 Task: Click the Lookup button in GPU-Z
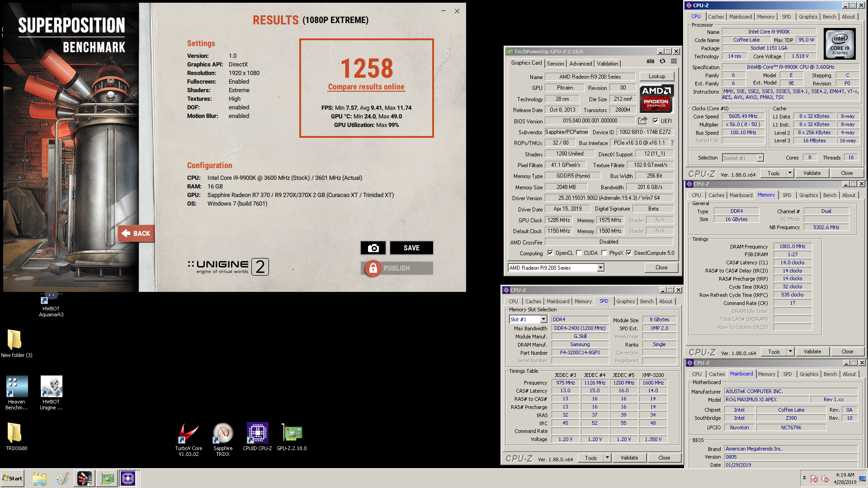[657, 76]
